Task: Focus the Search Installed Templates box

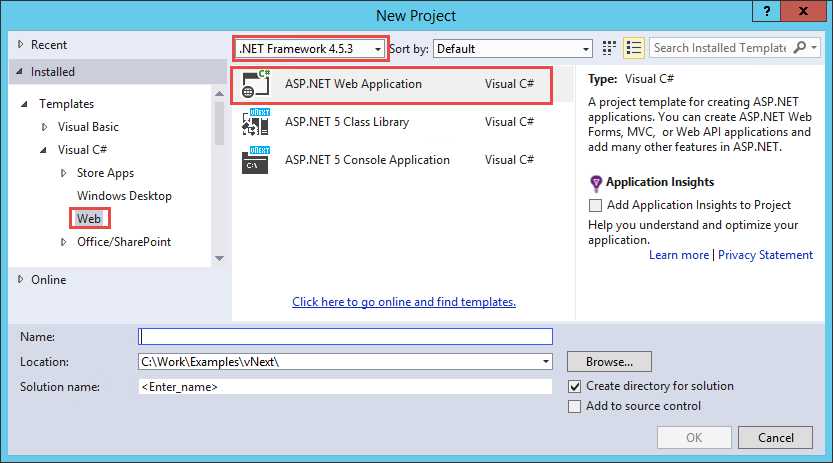Action: [721, 48]
